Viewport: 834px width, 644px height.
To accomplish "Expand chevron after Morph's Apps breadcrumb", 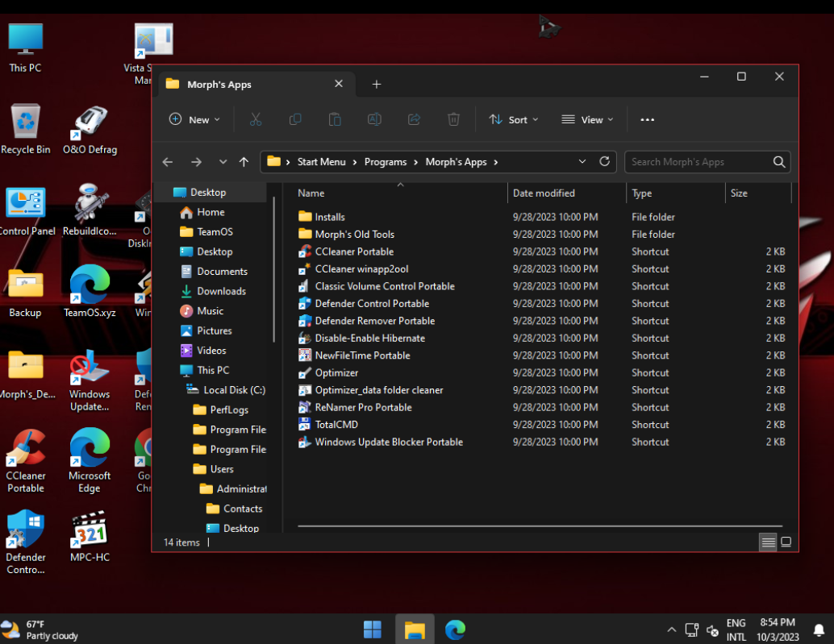I will coord(496,162).
